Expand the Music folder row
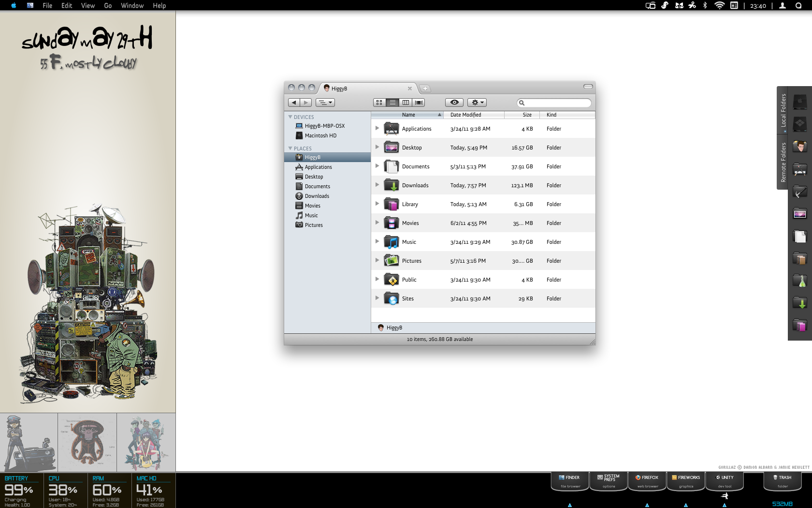The height and width of the screenshot is (508, 812). [x=377, y=241]
